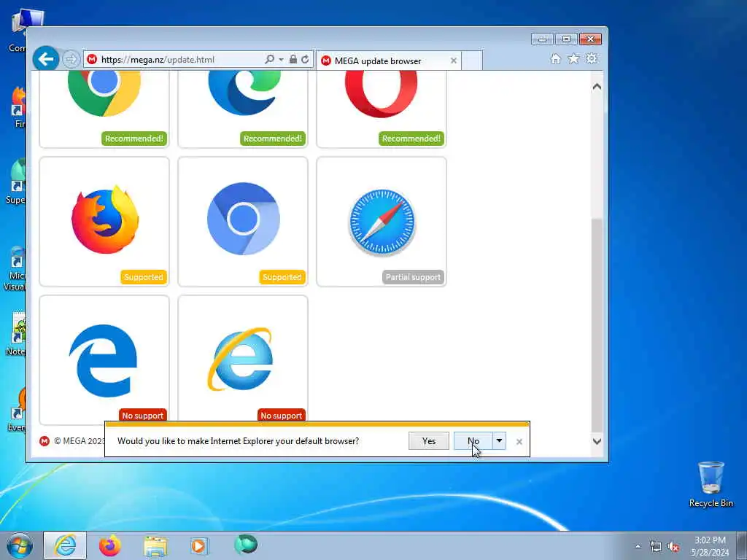This screenshot has height=560, width=747.
Task: Click the Microsoft Edge Chromium logo card
Action: point(243,109)
